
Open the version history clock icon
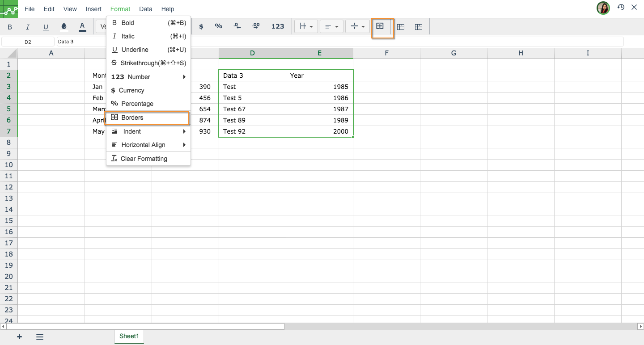621,8
